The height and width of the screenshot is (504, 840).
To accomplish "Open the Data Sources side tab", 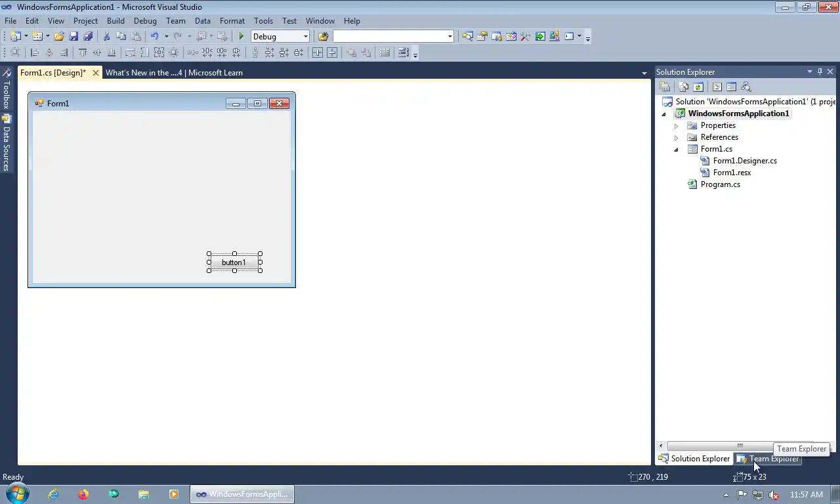I will 7,143.
